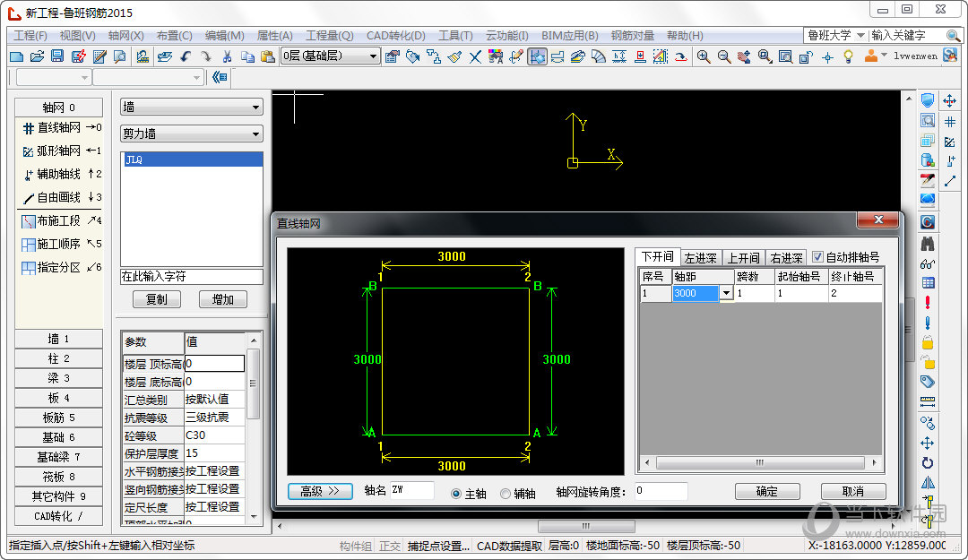Screen dimensions: 968x560
Task: Click the 在此输入字符 search field
Action: tap(192, 276)
